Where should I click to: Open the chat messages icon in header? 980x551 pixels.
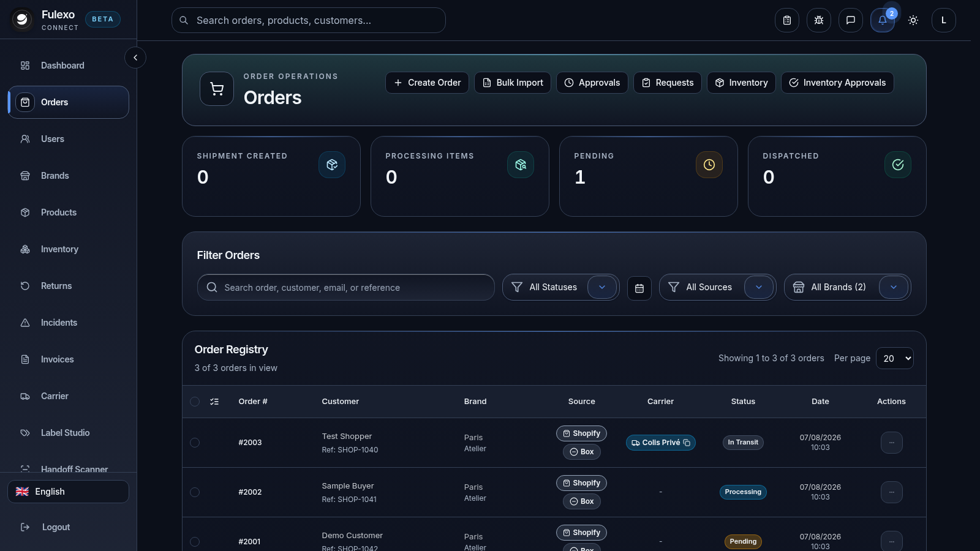[x=851, y=20]
